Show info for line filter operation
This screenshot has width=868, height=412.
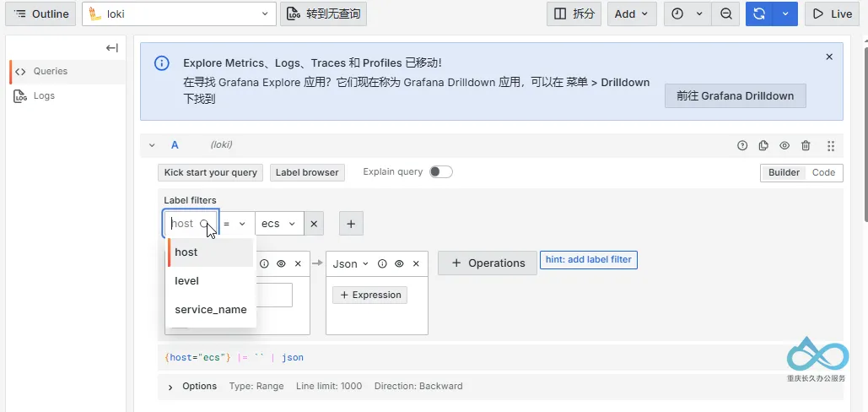click(x=265, y=264)
